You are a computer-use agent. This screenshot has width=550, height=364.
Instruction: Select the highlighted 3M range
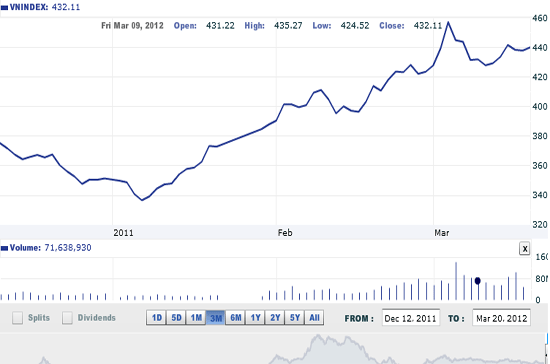point(215,318)
